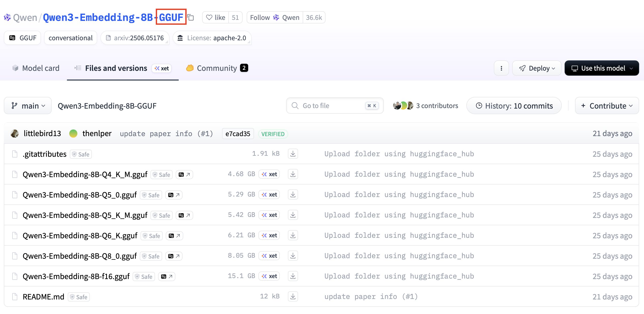Click Safe badge next to README.md
The image size is (644, 314).
click(79, 297)
